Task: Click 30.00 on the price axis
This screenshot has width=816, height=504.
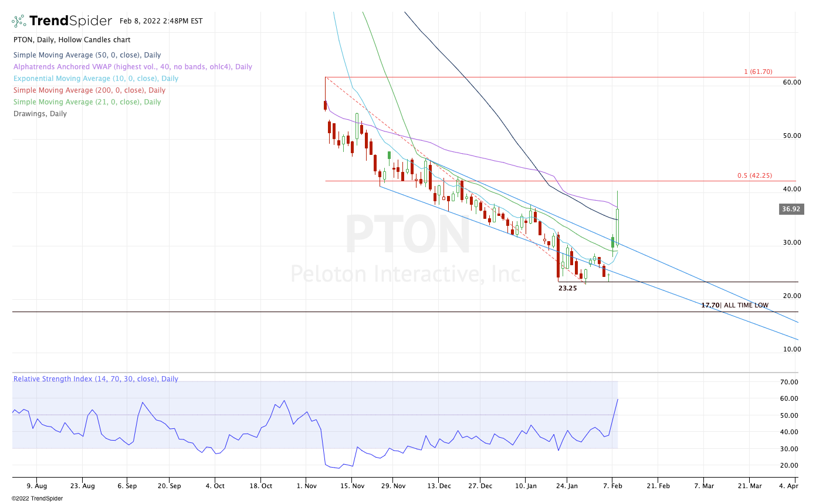Action: coord(792,242)
